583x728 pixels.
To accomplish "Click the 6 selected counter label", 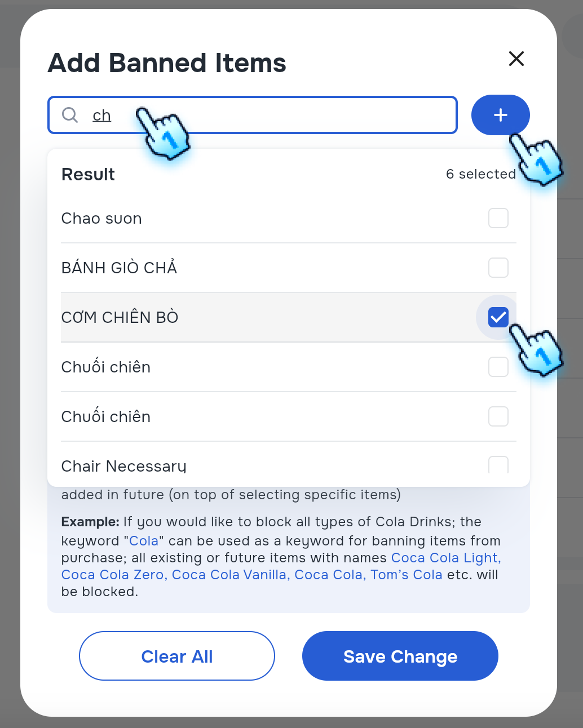I will (481, 174).
